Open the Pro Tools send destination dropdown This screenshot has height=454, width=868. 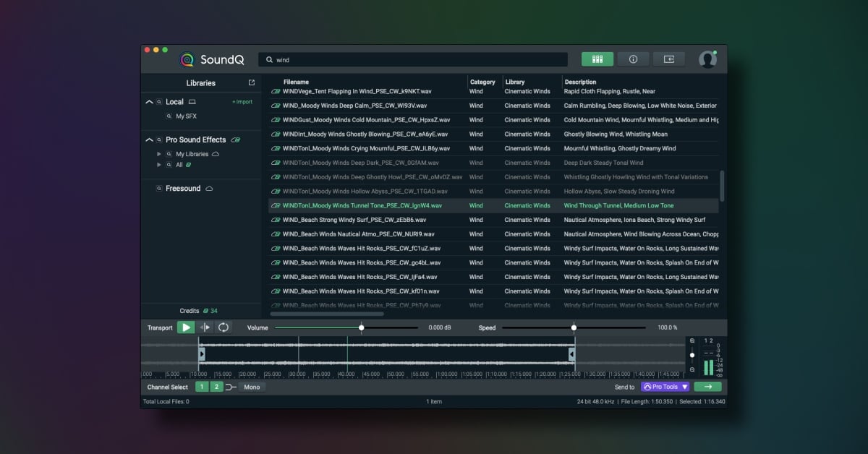point(664,387)
